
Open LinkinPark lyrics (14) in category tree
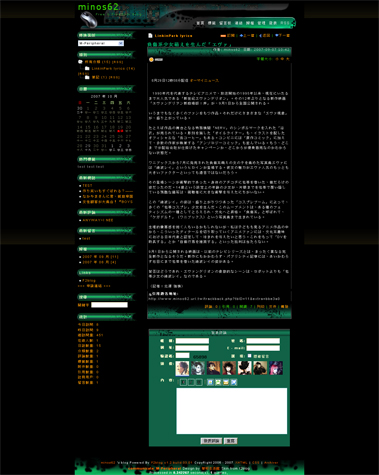[113, 68]
